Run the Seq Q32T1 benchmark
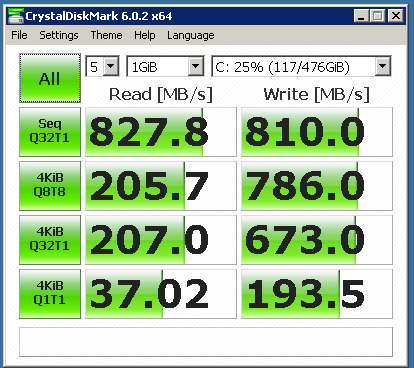The width and height of the screenshot is (414, 368). pos(50,132)
